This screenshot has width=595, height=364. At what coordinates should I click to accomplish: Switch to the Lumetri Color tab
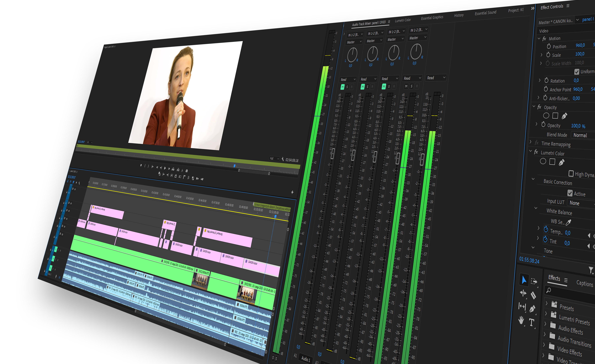pyautogui.click(x=403, y=20)
